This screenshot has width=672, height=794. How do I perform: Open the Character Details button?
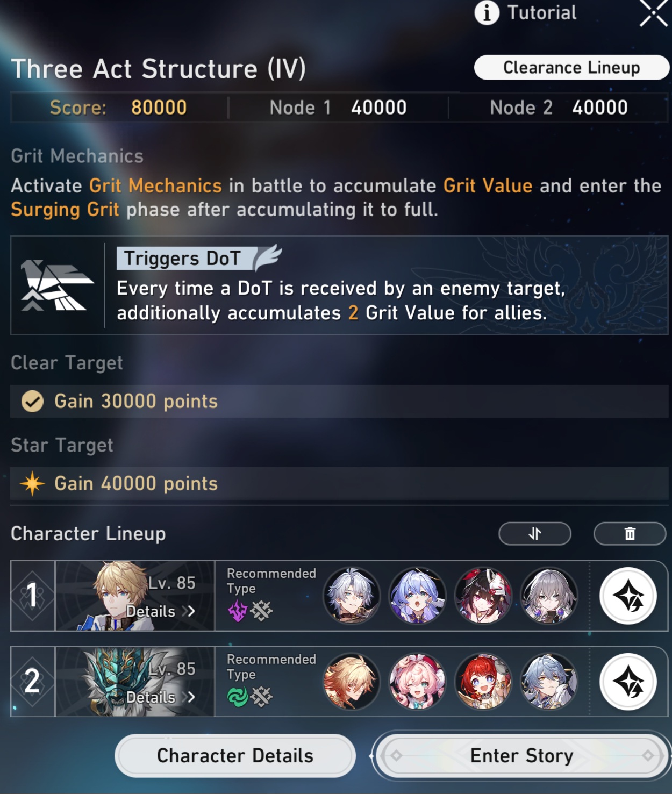pyautogui.click(x=235, y=755)
